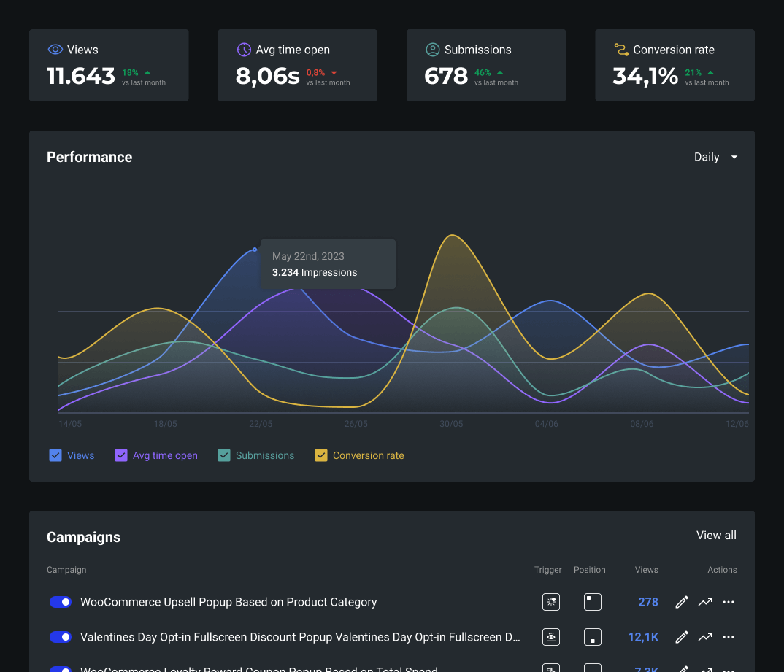Image resolution: width=784 pixels, height=672 pixels.
Task: Click the Conversion rate arrows icon
Action: pos(620,49)
